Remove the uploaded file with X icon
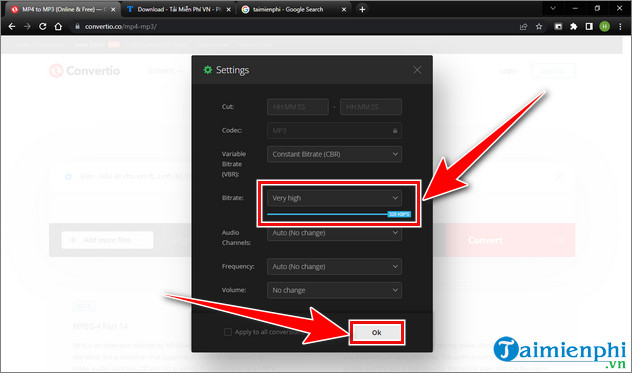Image resolution: width=632 pixels, height=373 pixels. (x=559, y=177)
